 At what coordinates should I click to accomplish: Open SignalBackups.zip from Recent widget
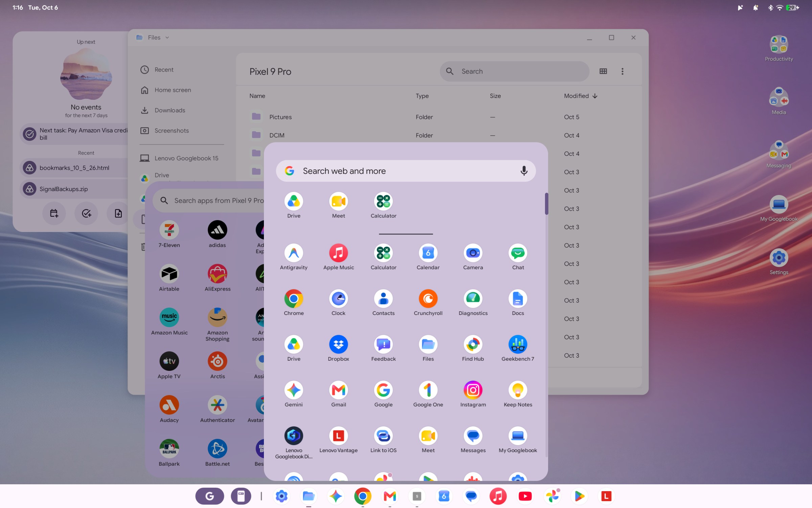(74, 189)
